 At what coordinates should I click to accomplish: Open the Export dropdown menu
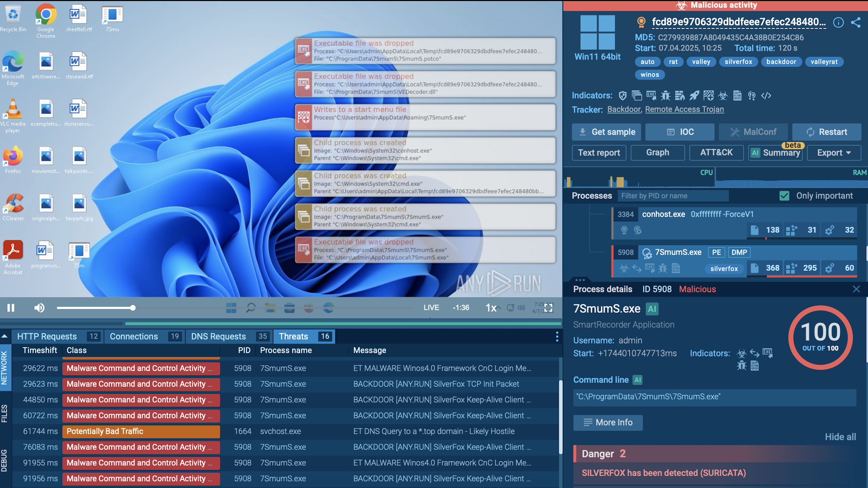[x=834, y=153]
